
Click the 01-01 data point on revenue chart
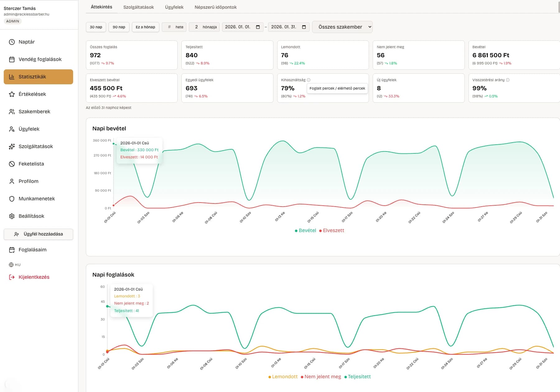[x=114, y=144]
